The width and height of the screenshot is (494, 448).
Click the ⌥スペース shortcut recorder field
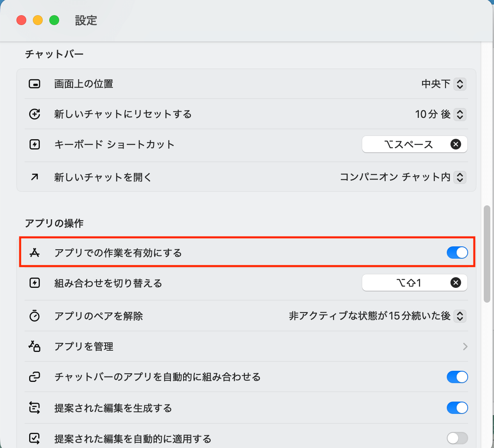click(x=407, y=145)
